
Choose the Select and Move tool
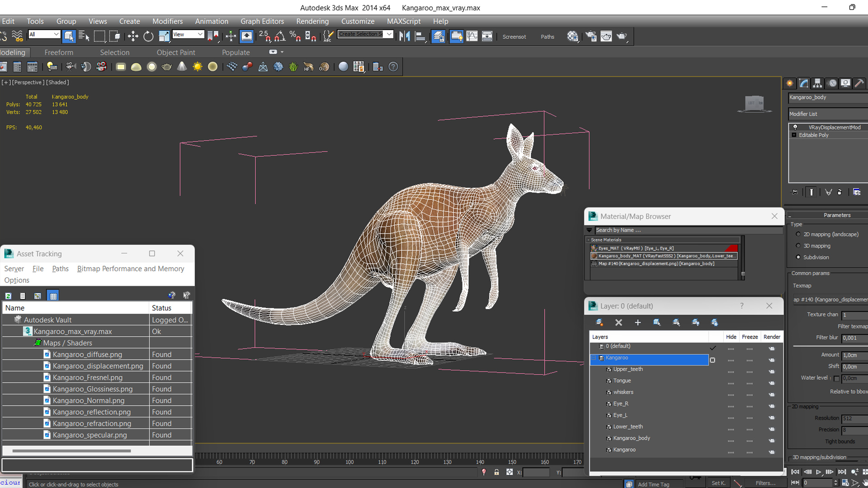133,36
